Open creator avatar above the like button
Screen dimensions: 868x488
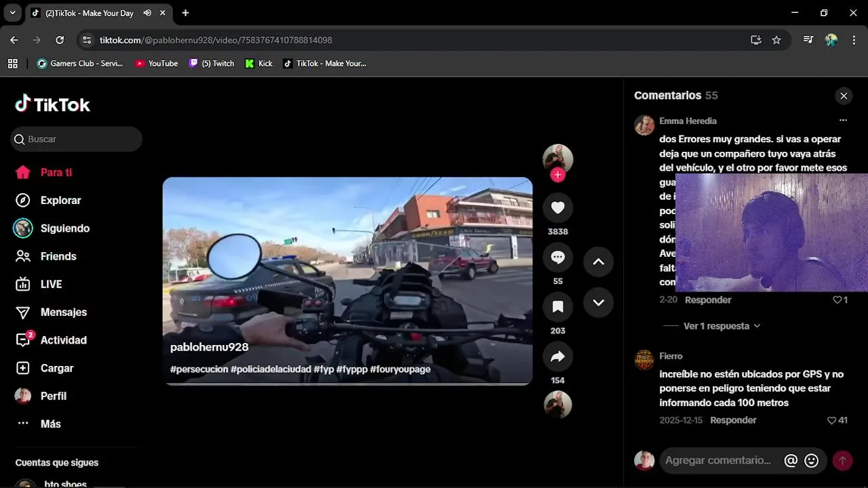pyautogui.click(x=557, y=159)
